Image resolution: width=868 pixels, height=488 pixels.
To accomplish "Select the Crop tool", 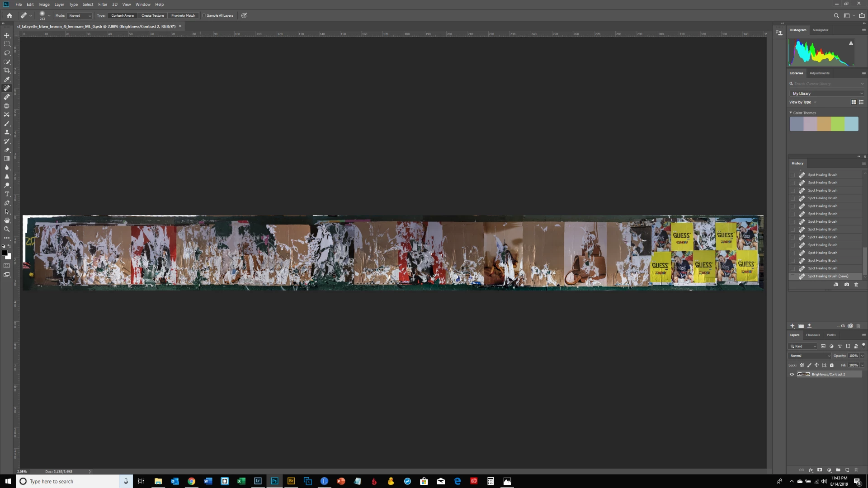I will (7, 70).
